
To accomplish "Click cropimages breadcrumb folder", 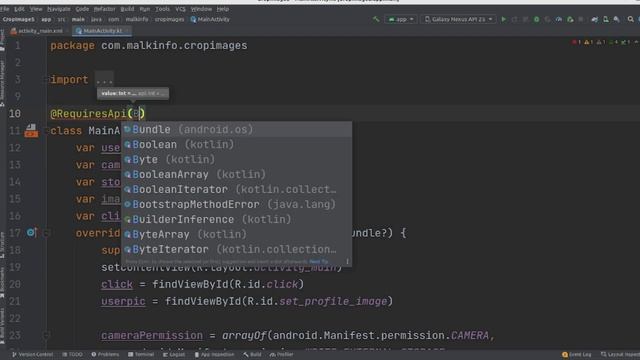I will coord(169,19).
